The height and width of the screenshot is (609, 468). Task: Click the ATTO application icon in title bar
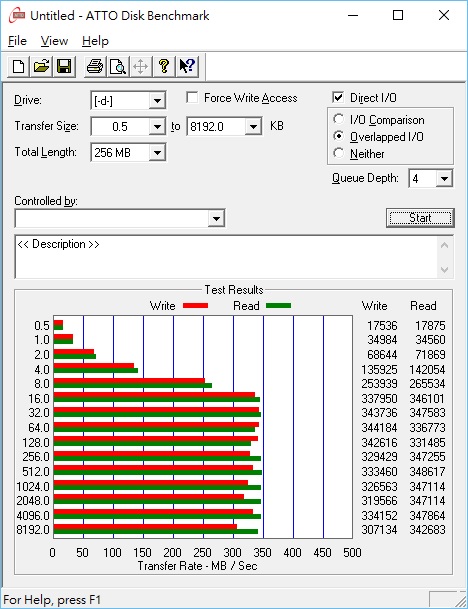click(17, 16)
